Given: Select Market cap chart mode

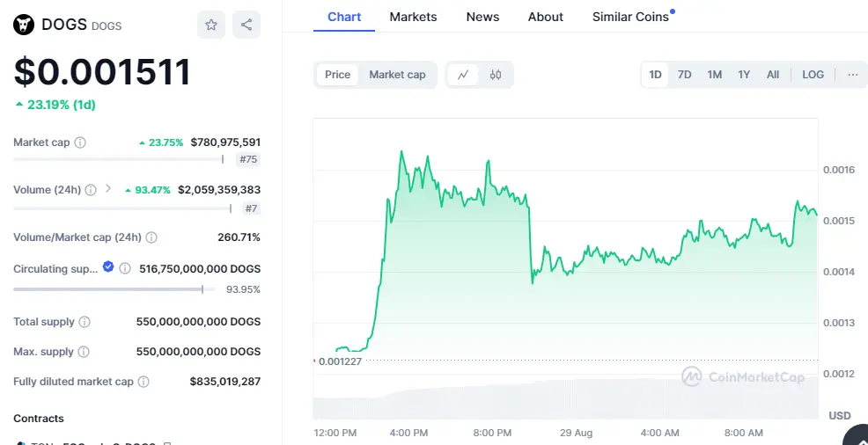Looking at the screenshot, I should pyautogui.click(x=397, y=75).
